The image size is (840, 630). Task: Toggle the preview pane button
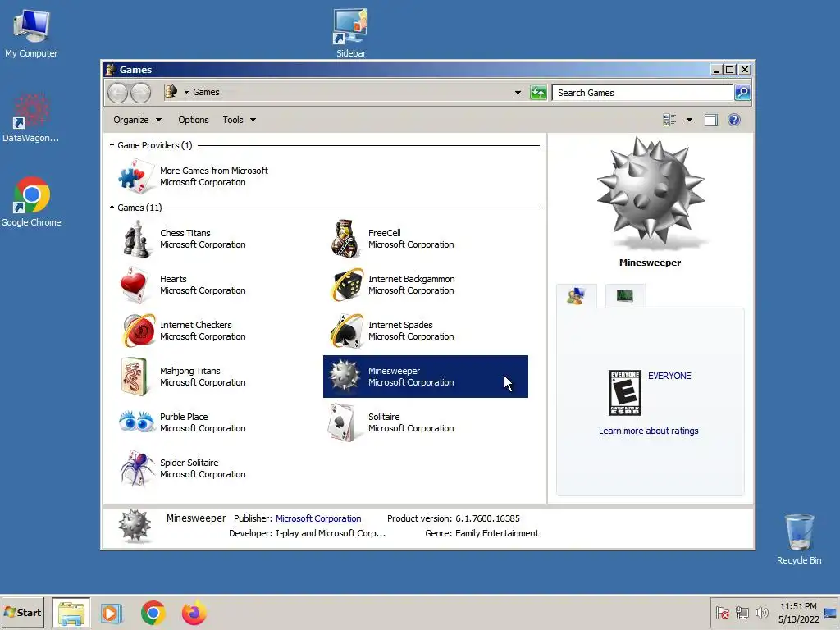pyautogui.click(x=711, y=120)
